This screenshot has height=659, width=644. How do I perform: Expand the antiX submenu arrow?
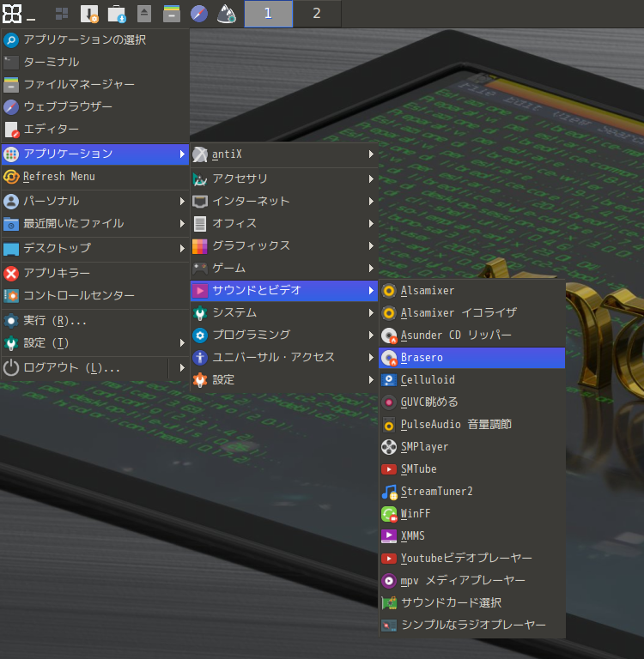coord(371,154)
